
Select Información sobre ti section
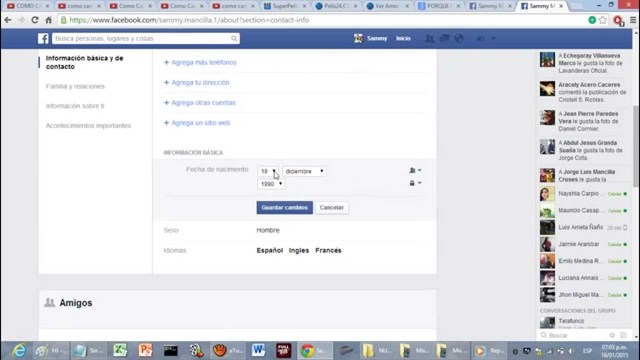pos(75,106)
